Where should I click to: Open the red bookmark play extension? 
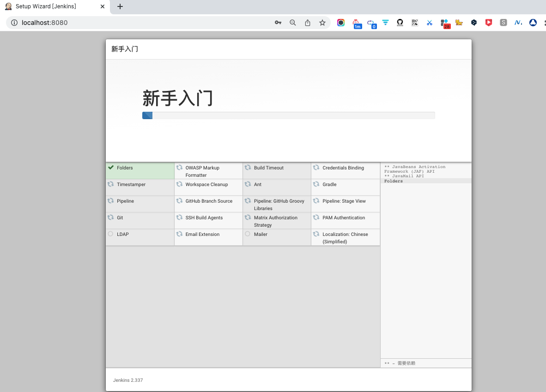(489, 23)
